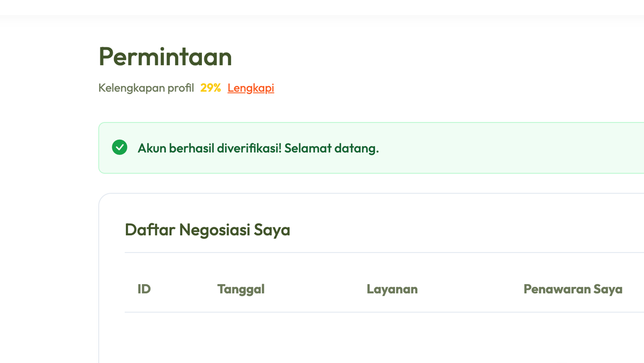Screen dimensions: 644x363
Task: Click the 'Selamat datang.' text in the banner
Action: 331,148
